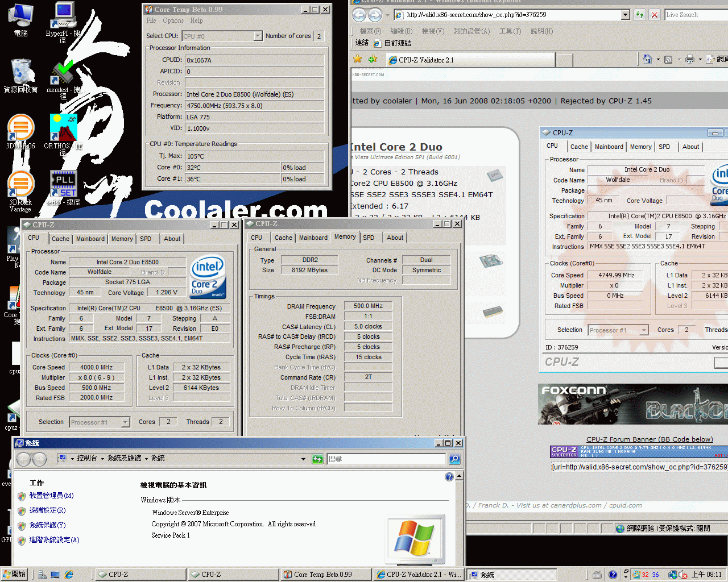Image resolution: width=728 pixels, height=582 pixels.
Task: Switch to Mainboard tab in left CPU-Z window
Action: tap(90, 239)
